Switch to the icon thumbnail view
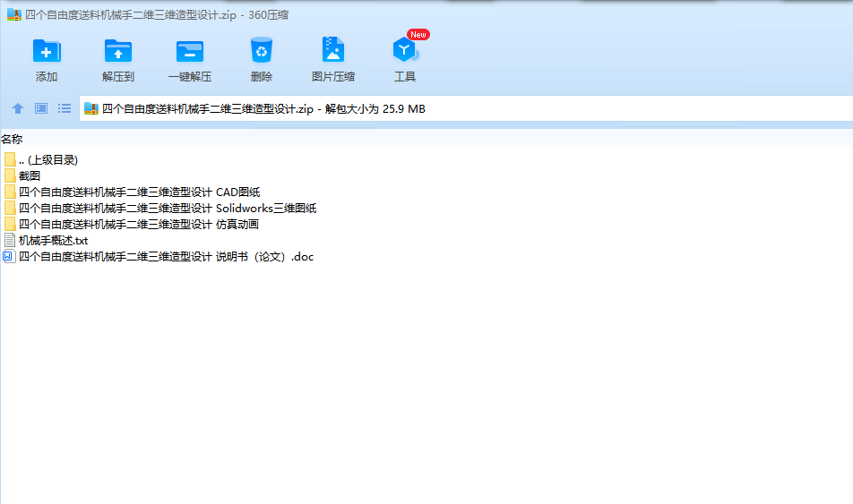This screenshot has height=504, width=853. click(x=41, y=108)
